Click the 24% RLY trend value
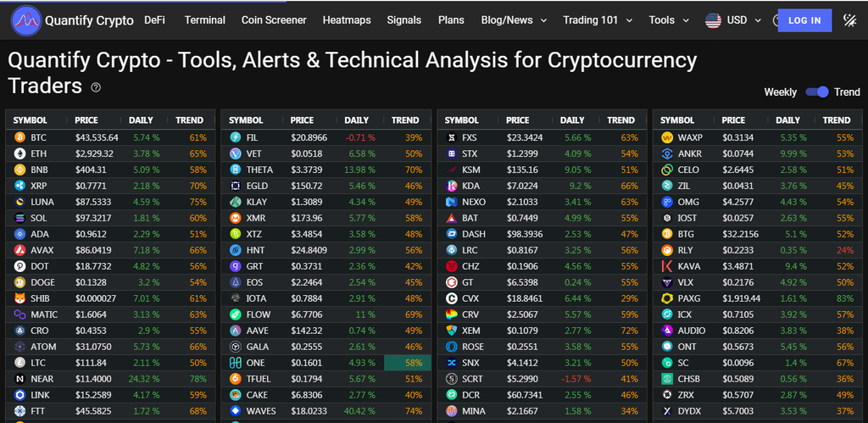The width and height of the screenshot is (868, 423). [x=845, y=250]
